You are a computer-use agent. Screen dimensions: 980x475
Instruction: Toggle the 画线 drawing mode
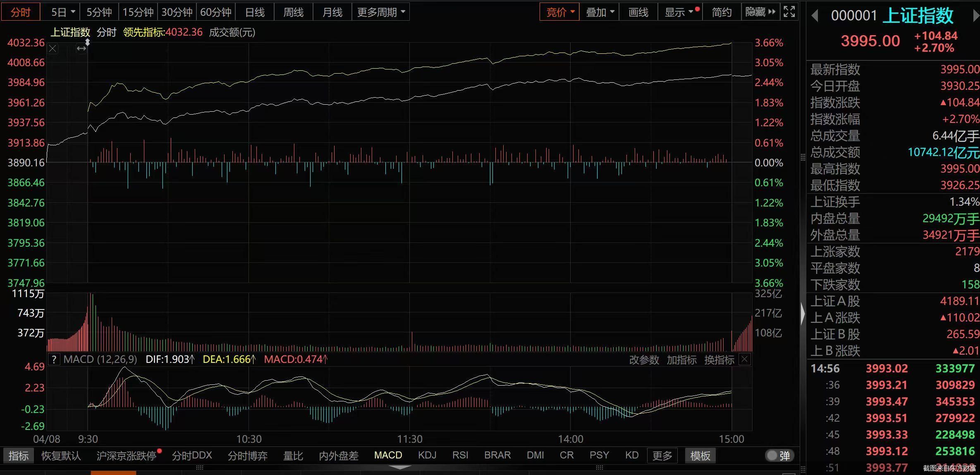click(638, 12)
